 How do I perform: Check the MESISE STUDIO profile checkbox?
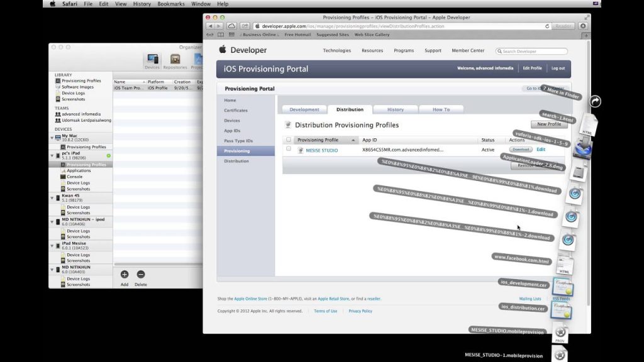tap(289, 149)
